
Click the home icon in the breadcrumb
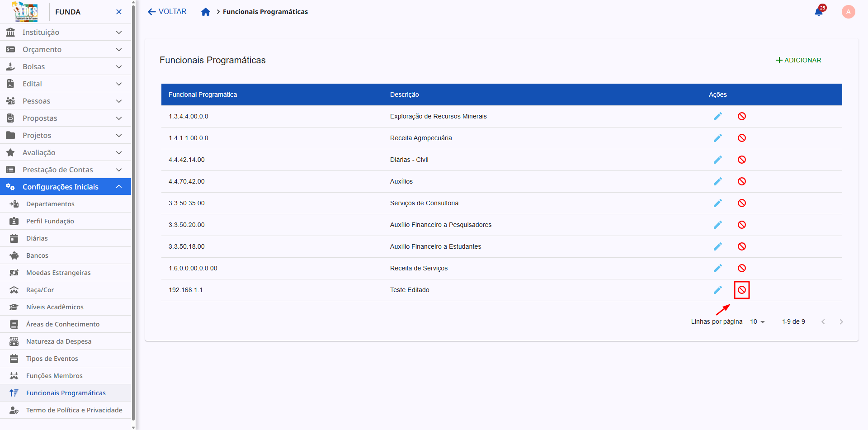[x=206, y=11]
